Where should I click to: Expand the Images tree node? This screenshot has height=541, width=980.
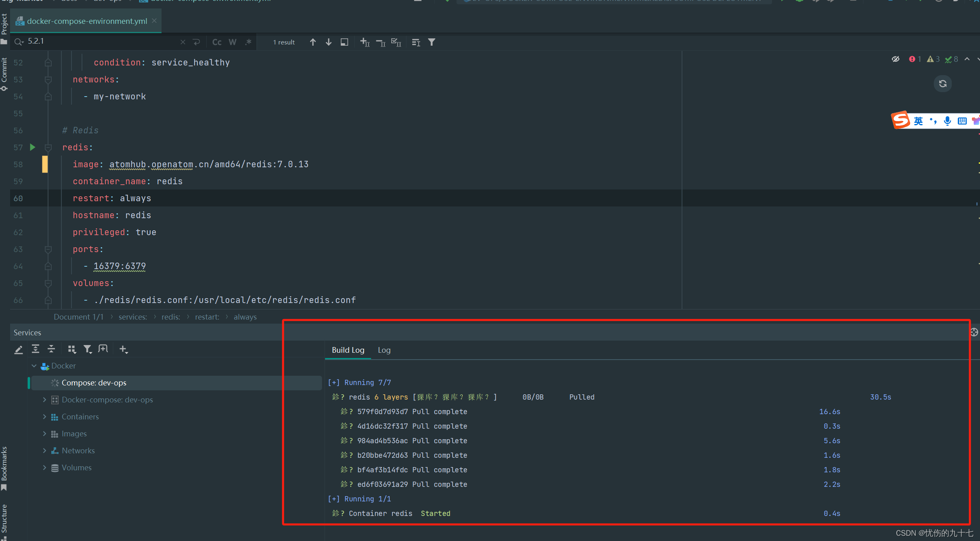[44, 434]
